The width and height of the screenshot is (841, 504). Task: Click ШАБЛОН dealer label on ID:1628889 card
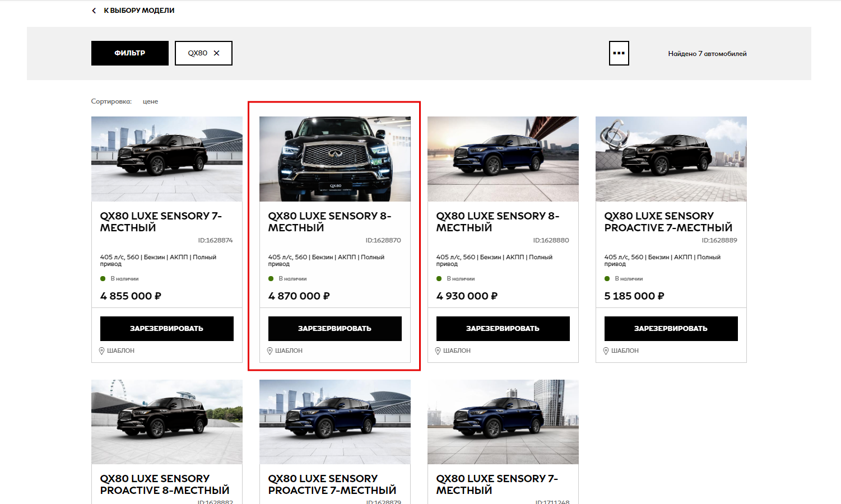(x=625, y=351)
